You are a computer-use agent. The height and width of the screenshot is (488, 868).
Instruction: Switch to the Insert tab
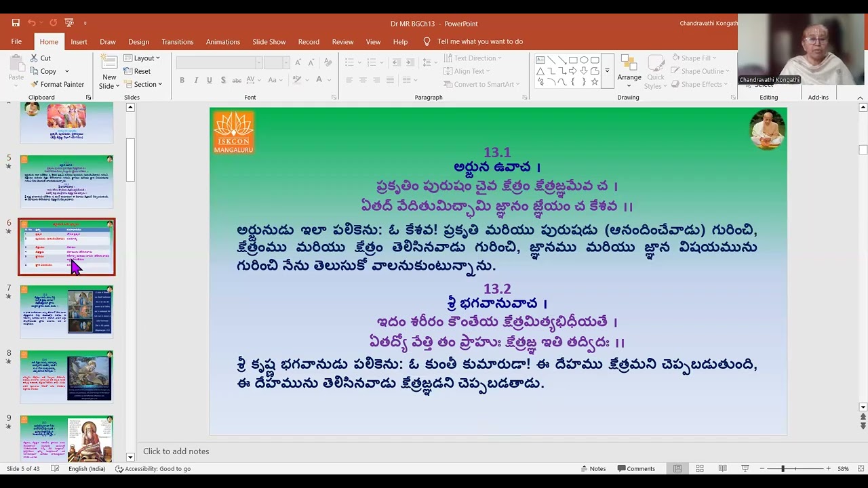click(79, 41)
